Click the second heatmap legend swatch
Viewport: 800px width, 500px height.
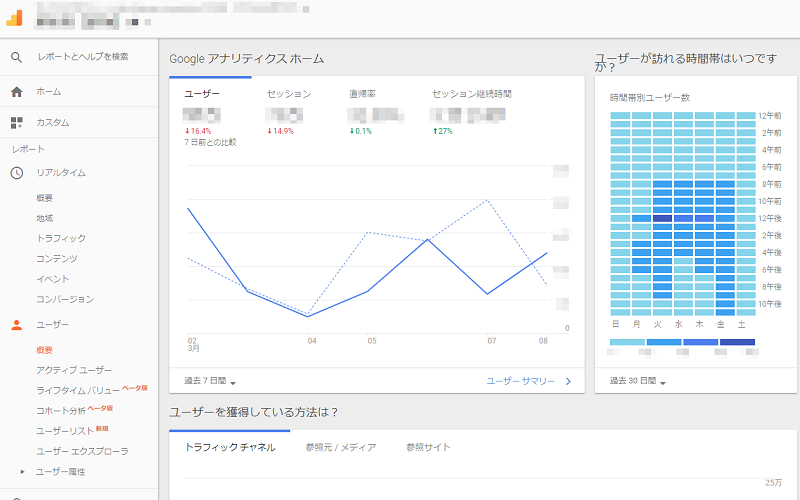pos(664,342)
